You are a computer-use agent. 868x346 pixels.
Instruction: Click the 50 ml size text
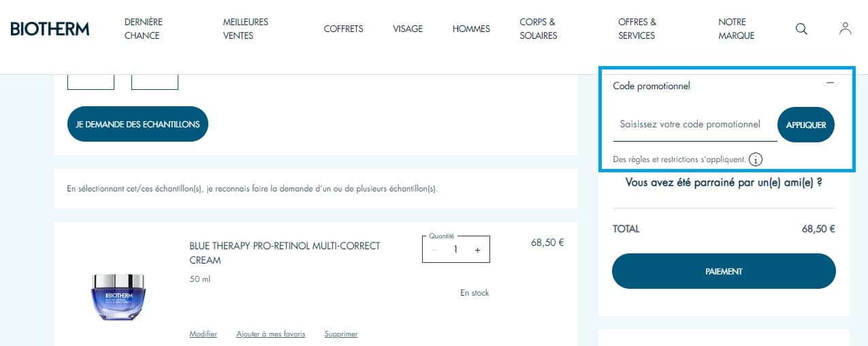point(200,279)
